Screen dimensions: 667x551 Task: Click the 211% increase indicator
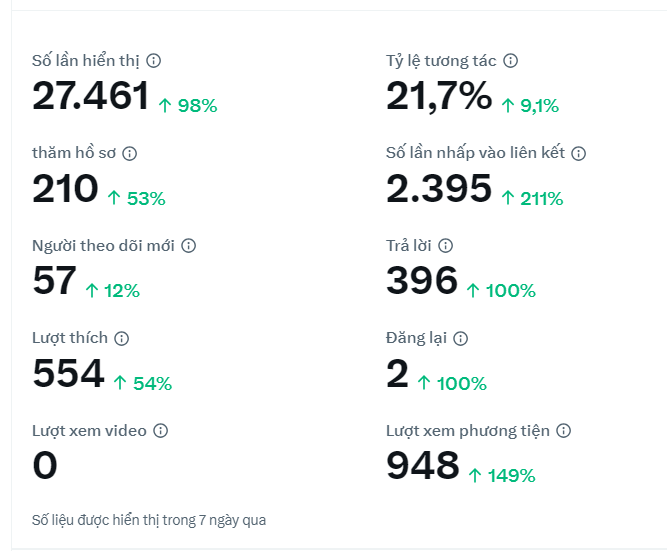pyautogui.click(x=532, y=198)
